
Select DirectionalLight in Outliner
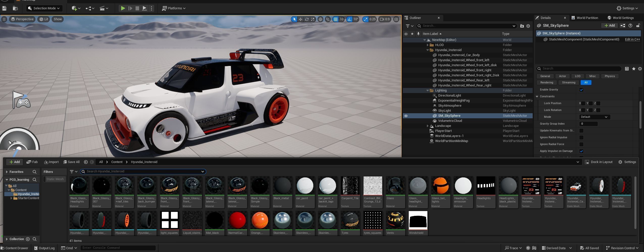coord(449,96)
